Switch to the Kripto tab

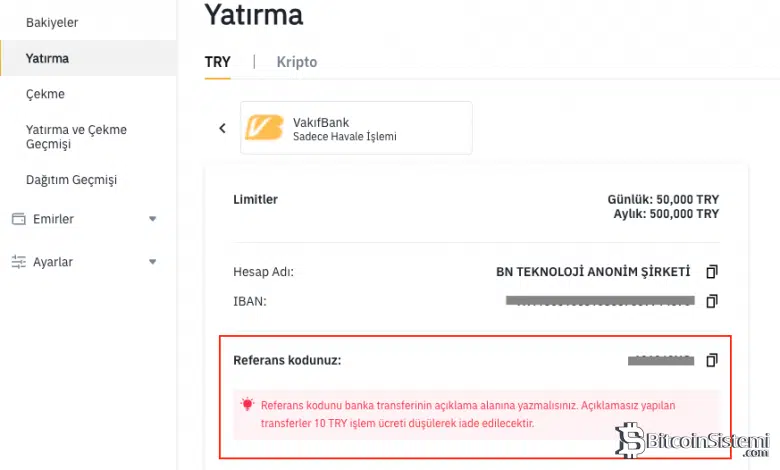coord(297,62)
